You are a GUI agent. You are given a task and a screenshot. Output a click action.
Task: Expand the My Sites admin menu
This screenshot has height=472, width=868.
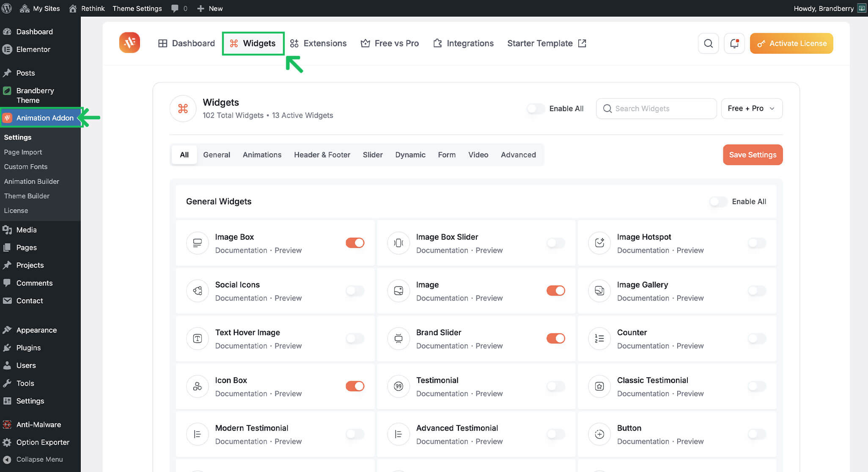40,8
